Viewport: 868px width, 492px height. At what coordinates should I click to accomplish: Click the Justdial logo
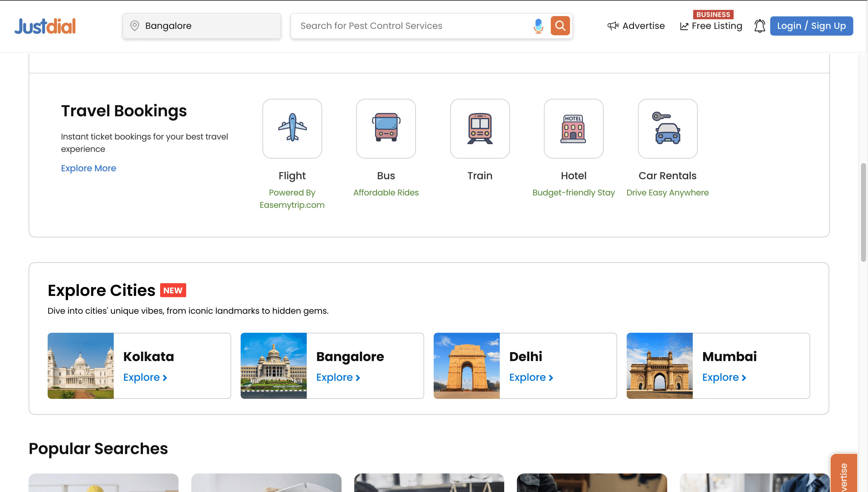point(45,26)
